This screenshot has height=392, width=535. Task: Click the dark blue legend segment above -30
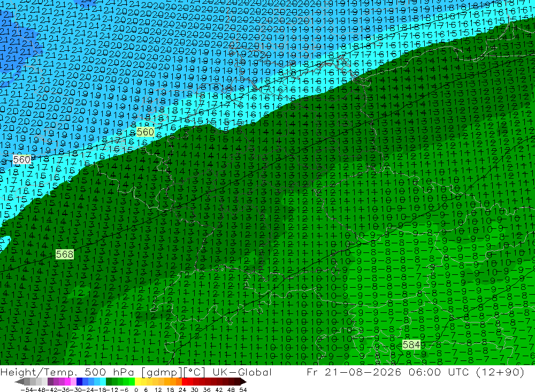(79, 381)
